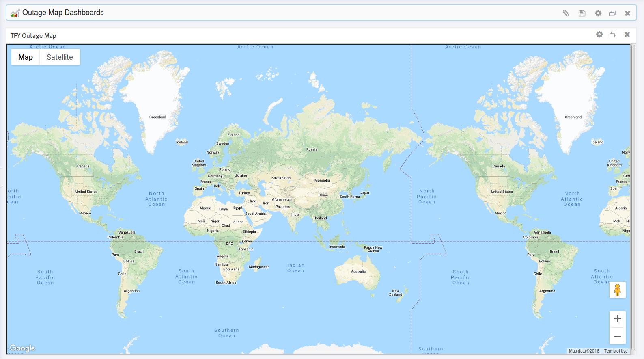Open TFY Outage Map settings gear
This screenshot has height=359, width=644.
tap(599, 35)
